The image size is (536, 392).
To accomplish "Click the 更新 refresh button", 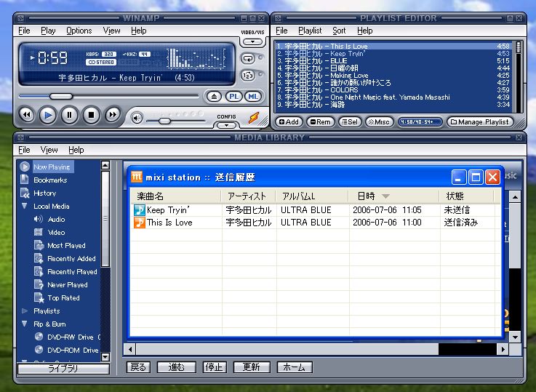I will 252,367.
